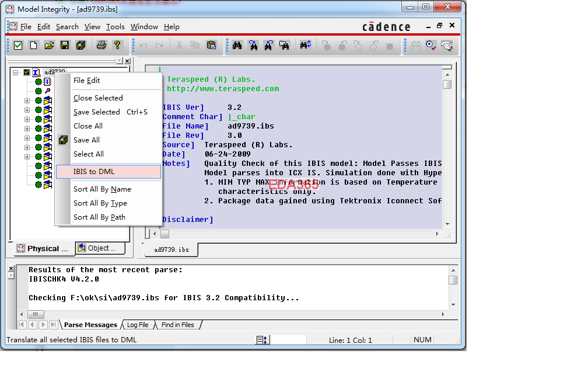This screenshot has height=368, width=588.
Task: Choose Sort All By Name
Action: [108, 189]
